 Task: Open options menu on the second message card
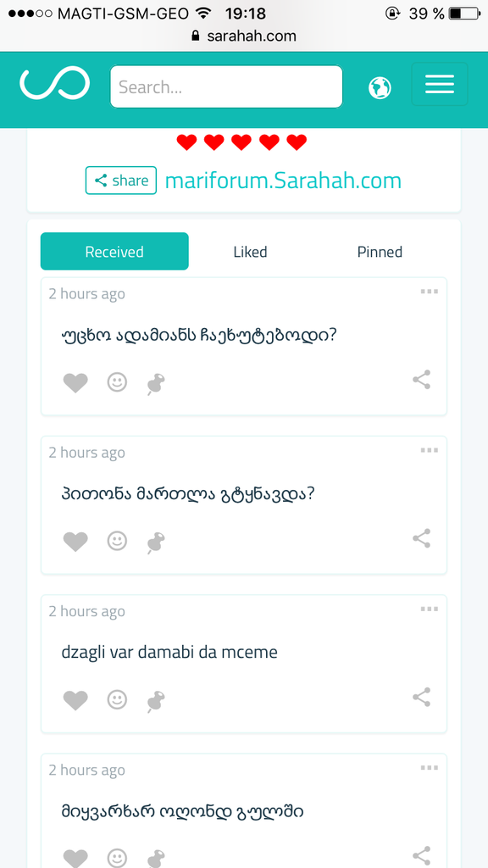pyautogui.click(x=430, y=449)
